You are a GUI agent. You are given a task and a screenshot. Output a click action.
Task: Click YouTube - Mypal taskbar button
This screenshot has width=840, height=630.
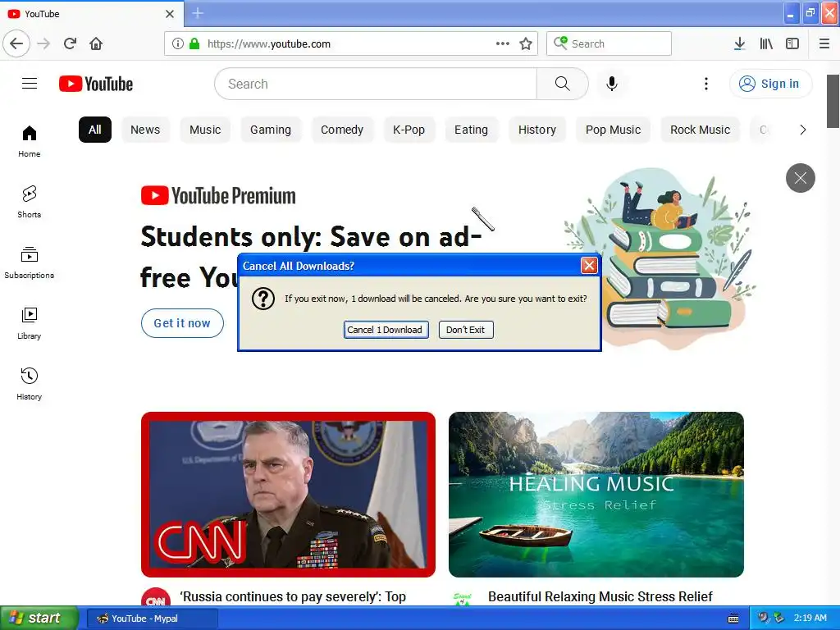(152, 619)
